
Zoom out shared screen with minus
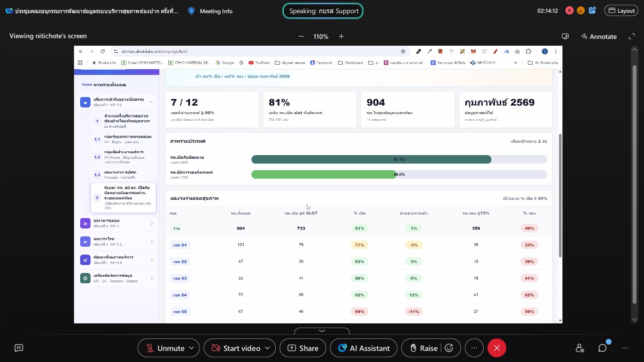(x=301, y=36)
